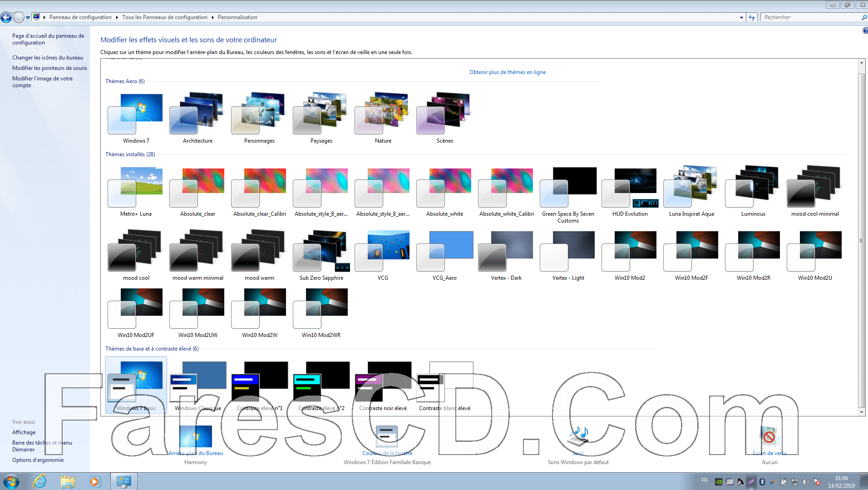Screen dimensions: 868x490
Task: Click the back navigation arrow
Action: pos(6,17)
